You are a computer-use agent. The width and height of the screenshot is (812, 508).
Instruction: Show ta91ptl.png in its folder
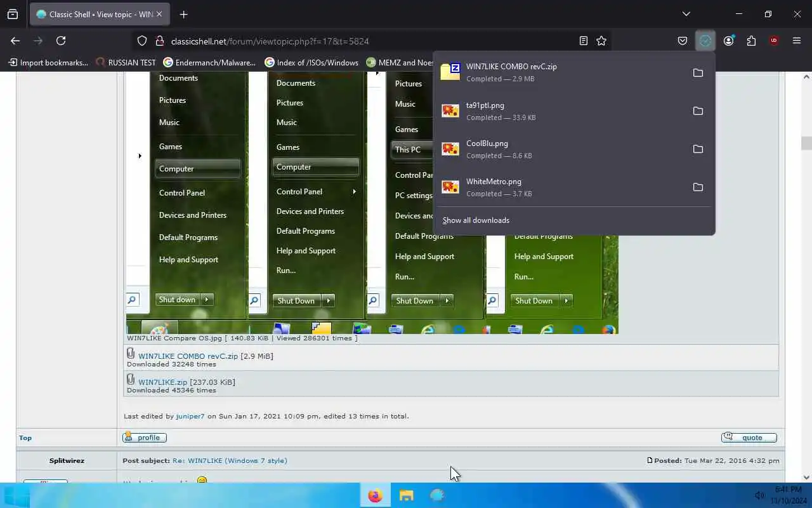pos(698,111)
